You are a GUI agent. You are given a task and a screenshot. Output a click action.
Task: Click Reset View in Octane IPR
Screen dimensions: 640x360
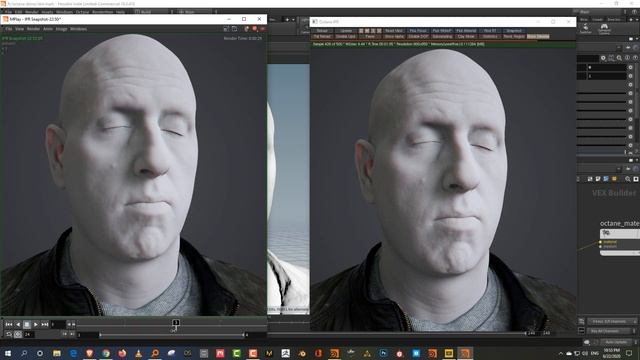click(x=393, y=31)
